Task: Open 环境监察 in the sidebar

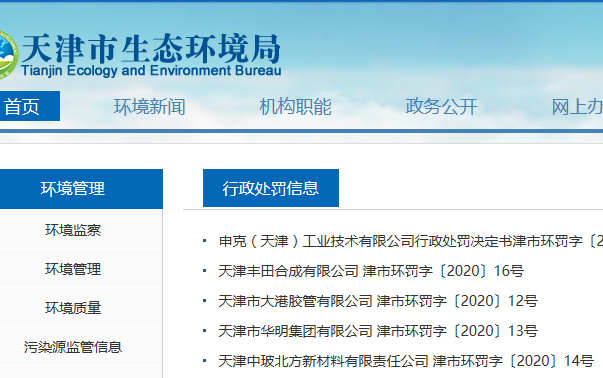Action: point(73,230)
